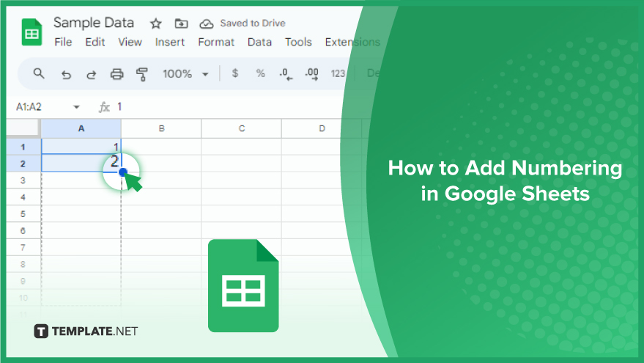Open the search menus magnifier
This screenshot has width=644, height=363.
click(x=39, y=73)
